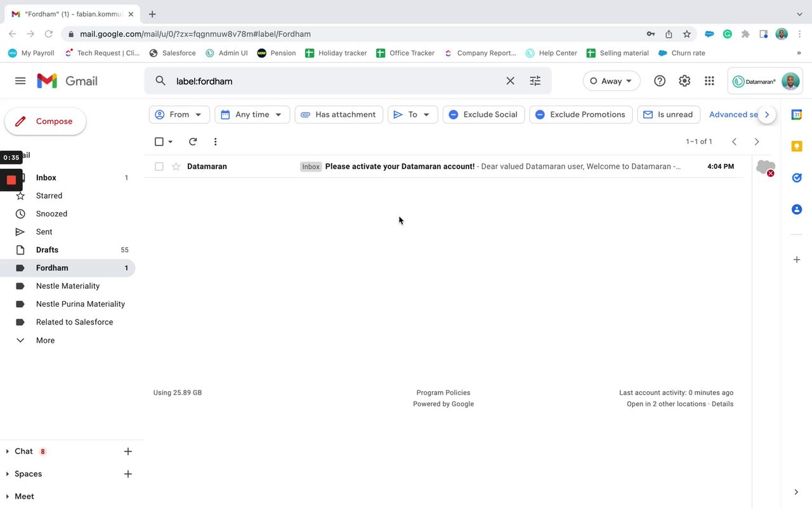This screenshot has width=812, height=508.
Task: Expand the Meet section
Action: (8, 497)
